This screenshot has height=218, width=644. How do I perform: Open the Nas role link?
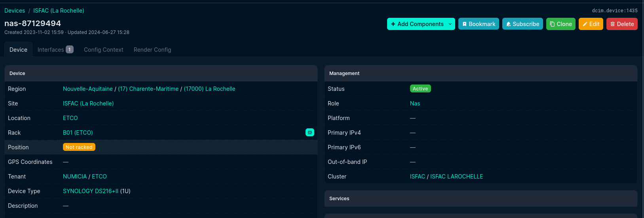coord(415,103)
